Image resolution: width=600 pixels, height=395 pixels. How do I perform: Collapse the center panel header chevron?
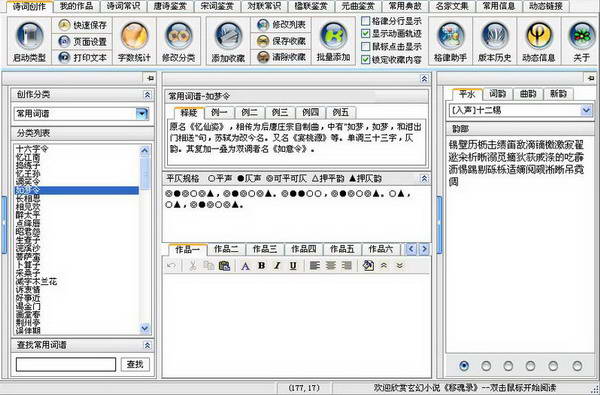click(x=424, y=79)
